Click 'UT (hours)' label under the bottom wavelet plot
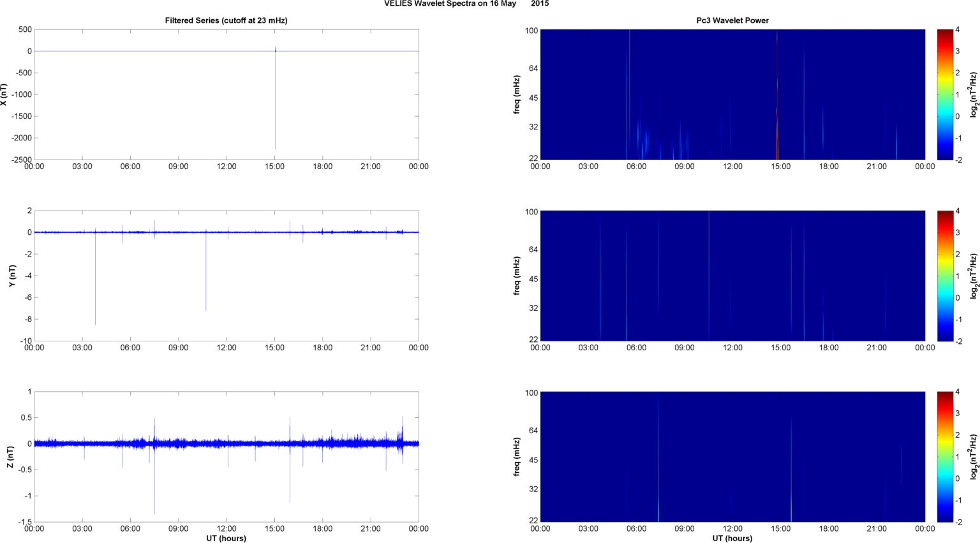980x543 pixels. [732, 539]
